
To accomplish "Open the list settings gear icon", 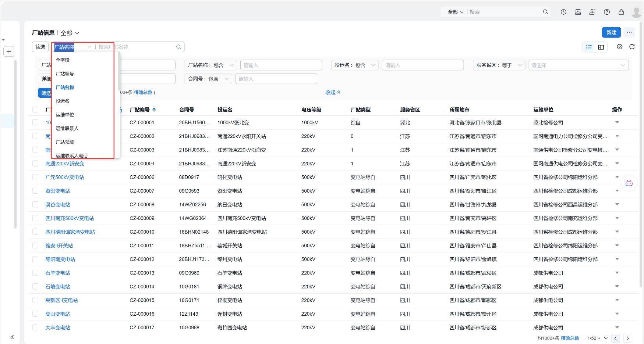I will pyautogui.click(x=620, y=47).
